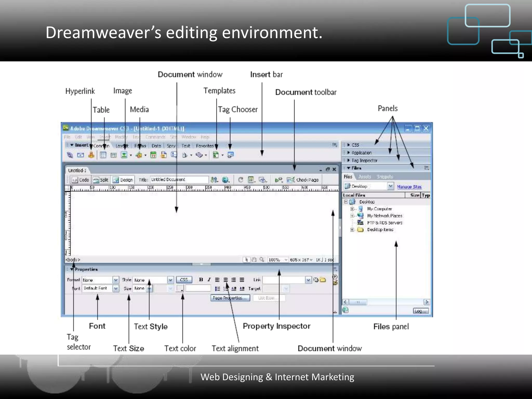Viewport: 532px width, 399px height.
Task: Insert a Table from the Insert bar
Action: pos(103,155)
